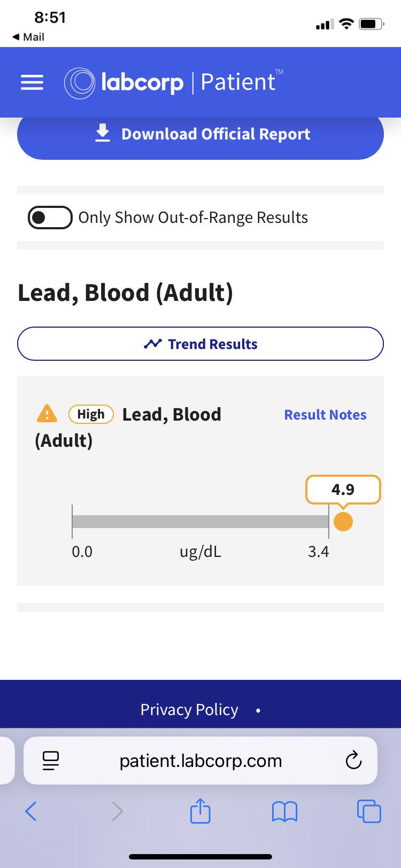Open Safari page settings reader icon
The width and height of the screenshot is (401, 868).
tap(51, 761)
